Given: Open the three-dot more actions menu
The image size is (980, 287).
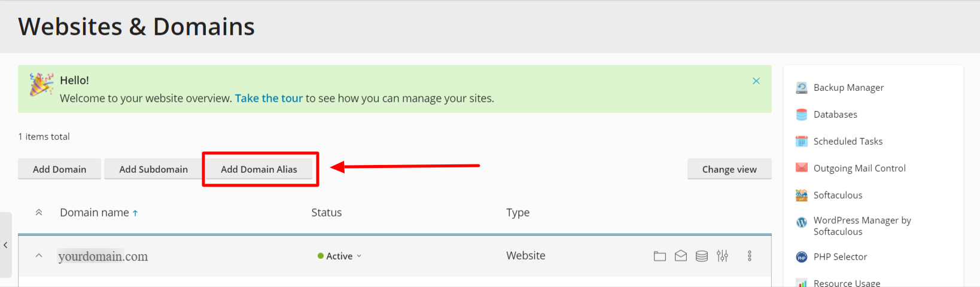Looking at the screenshot, I should [750, 256].
